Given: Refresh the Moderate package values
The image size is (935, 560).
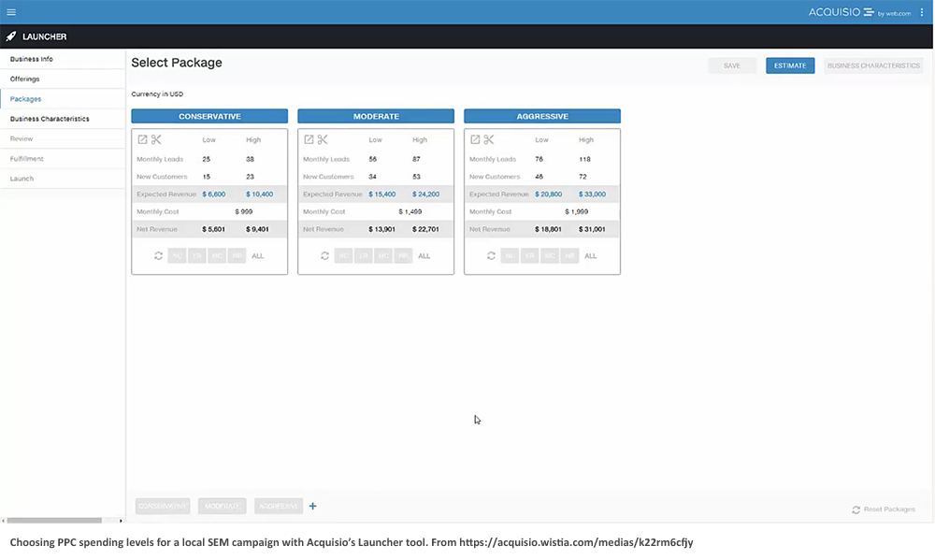Looking at the screenshot, I should click(x=325, y=256).
